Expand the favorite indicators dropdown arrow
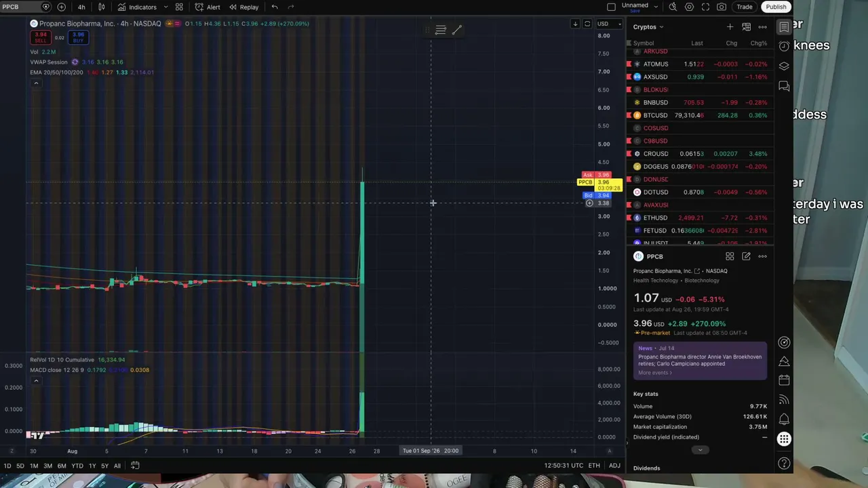This screenshot has width=868, height=488. pyautogui.click(x=165, y=7)
